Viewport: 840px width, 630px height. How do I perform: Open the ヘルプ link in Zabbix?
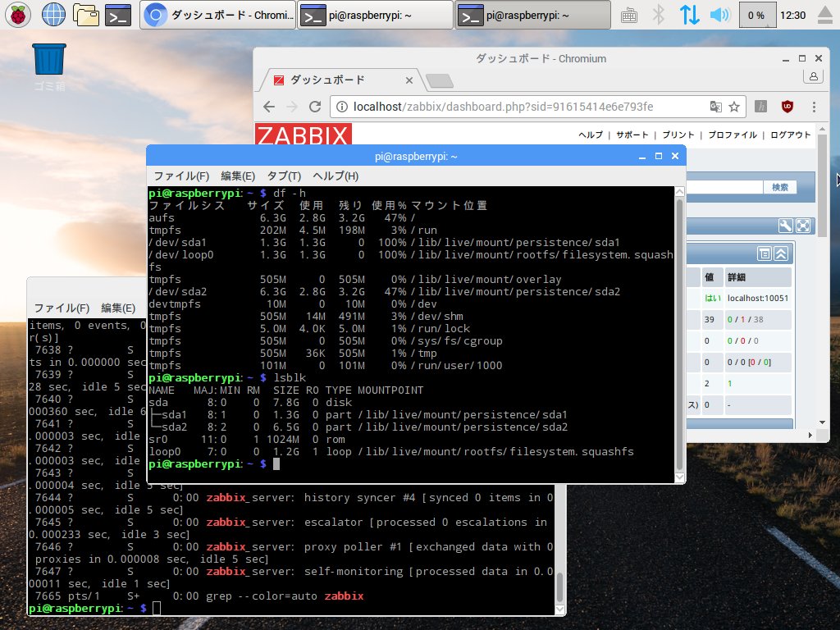pos(591,135)
